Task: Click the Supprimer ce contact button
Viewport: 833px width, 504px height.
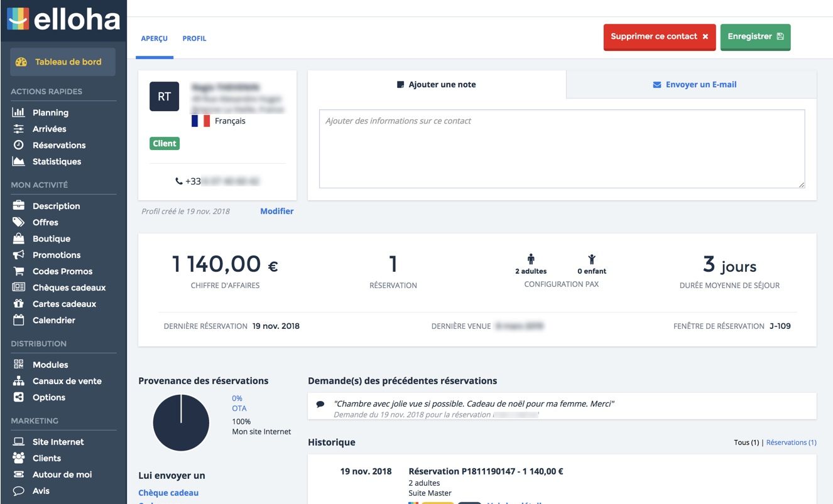Action: click(x=660, y=36)
